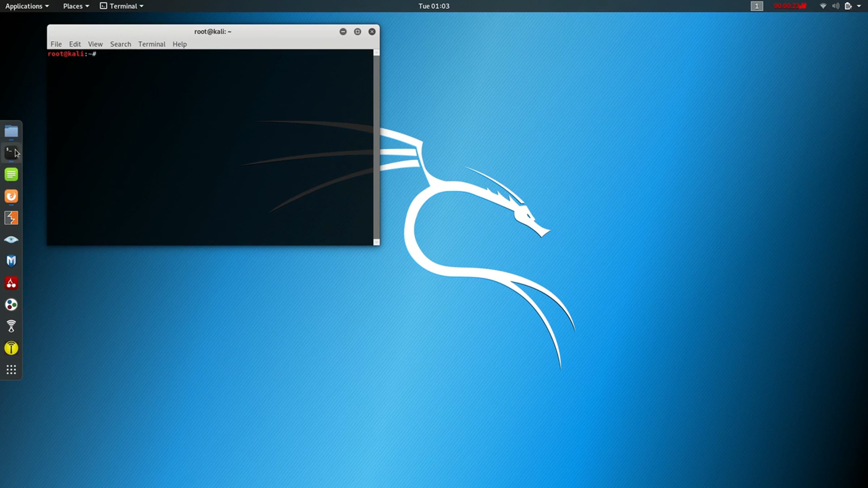The width and height of the screenshot is (868, 488).
Task: Launch Firefox from the dock
Action: [11, 196]
